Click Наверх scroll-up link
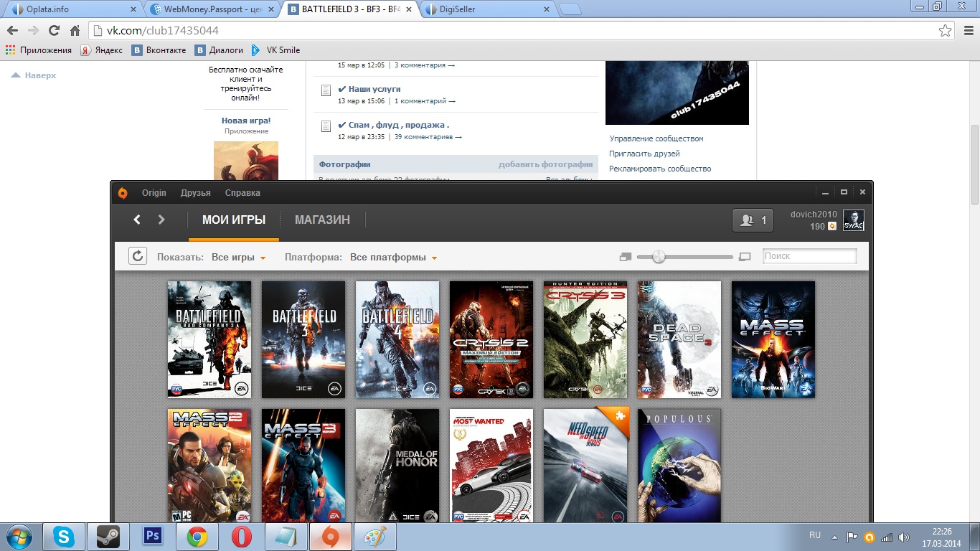Image resolution: width=980 pixels, height=551 pixels. point(34,75)
